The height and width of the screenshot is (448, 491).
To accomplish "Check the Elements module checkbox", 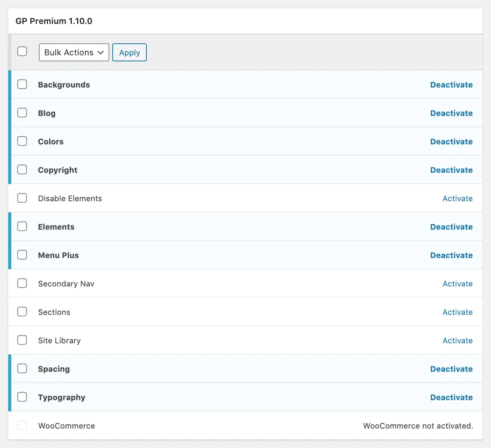I will 22,226.
